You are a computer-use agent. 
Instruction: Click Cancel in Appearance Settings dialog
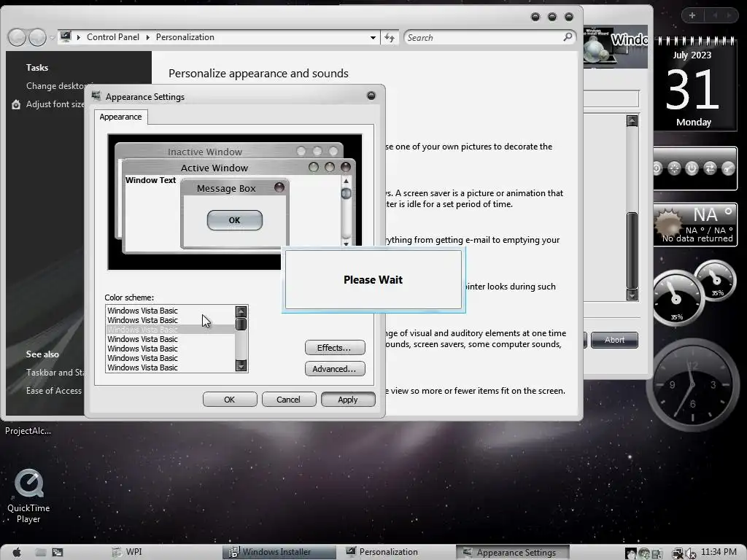click(289, 400)
